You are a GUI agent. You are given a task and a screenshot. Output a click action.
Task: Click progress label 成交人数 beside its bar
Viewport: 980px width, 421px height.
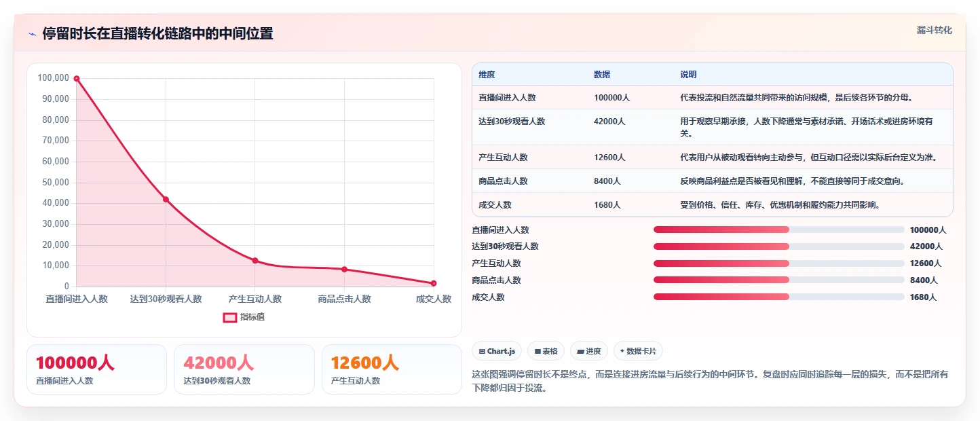488,297
